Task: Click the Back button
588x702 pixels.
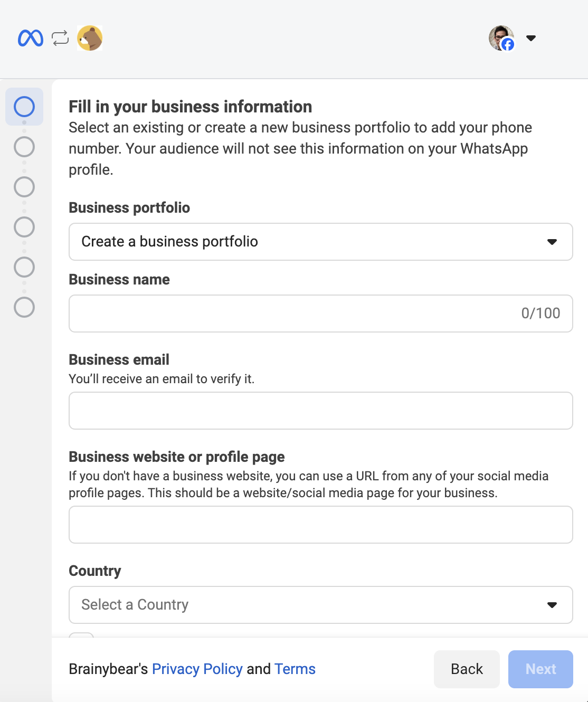Action: 467,669
